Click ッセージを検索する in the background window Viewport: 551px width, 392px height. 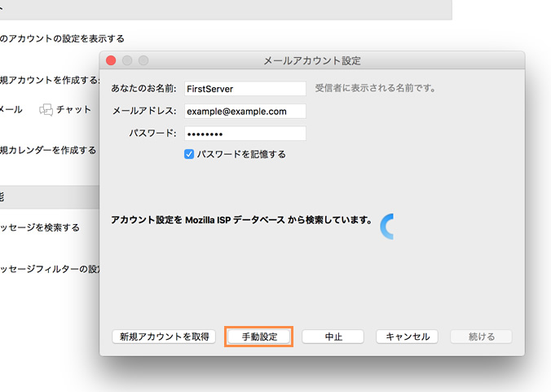click(x=40, y=227)
